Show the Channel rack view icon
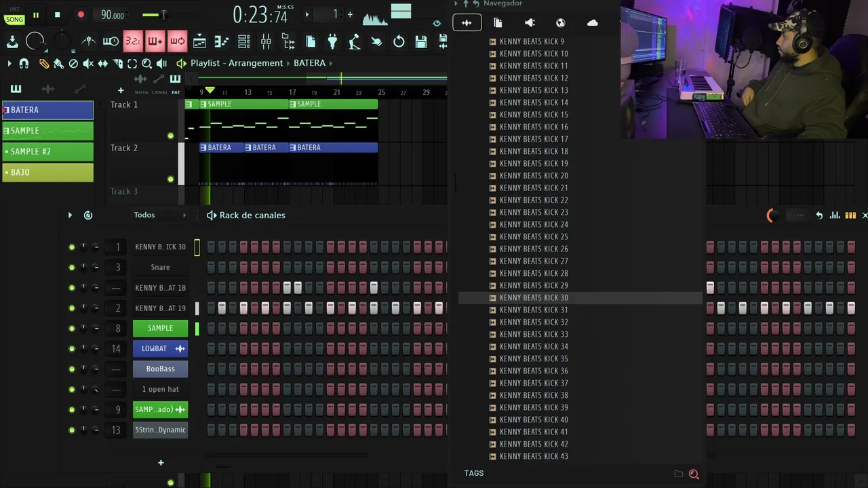The image size is (868, 488). click(x=243, y=41)
